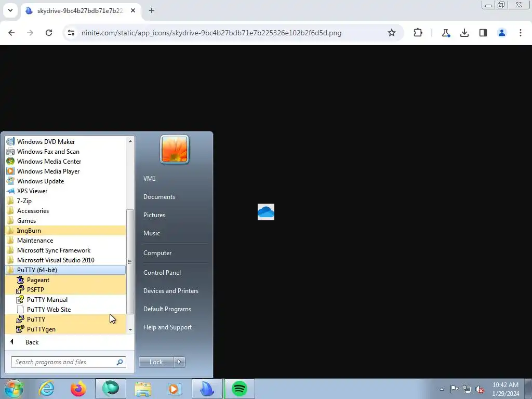This screenshot has width=532, height=399.
Task: Open a new browser tab
Action: (152, 10)
